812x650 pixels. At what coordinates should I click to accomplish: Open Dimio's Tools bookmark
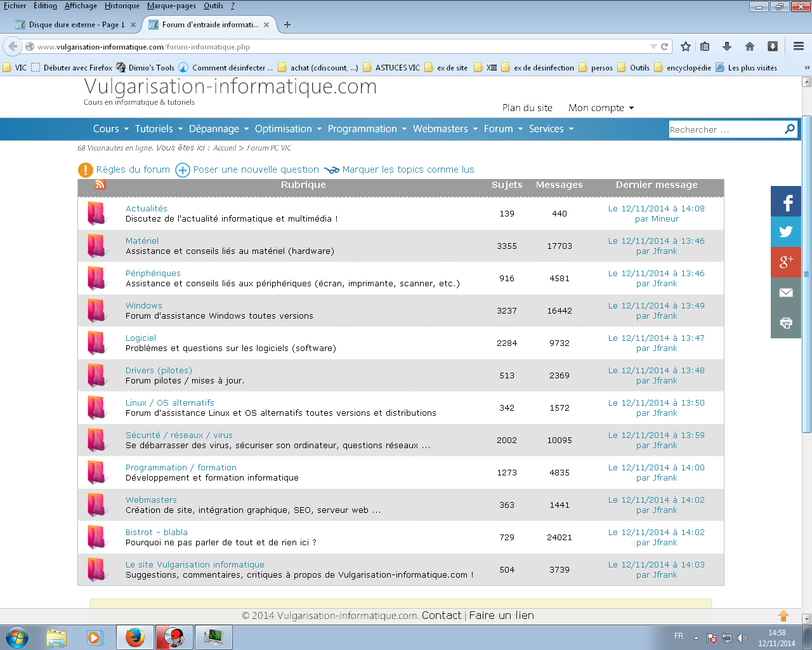[145, 67]
